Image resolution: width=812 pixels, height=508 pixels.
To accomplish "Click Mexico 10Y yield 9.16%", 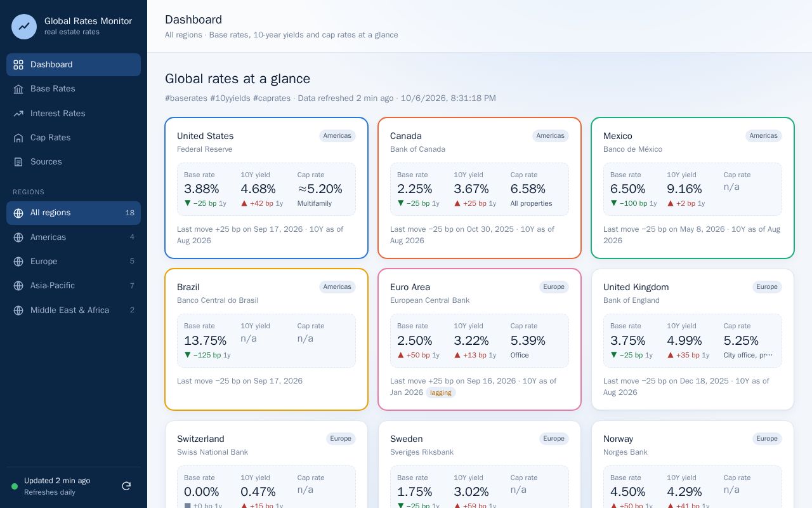I will tap(684, 189).
